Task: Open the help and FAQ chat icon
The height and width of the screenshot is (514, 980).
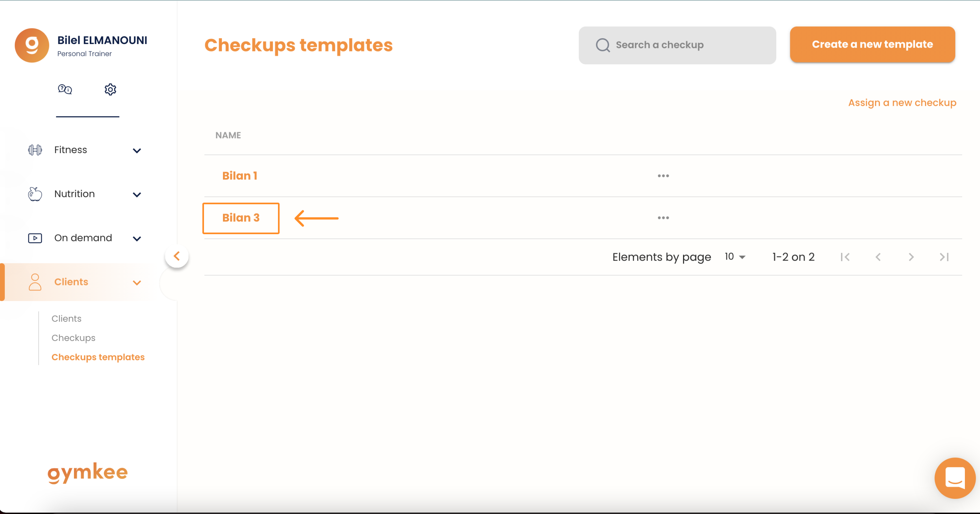Action: [x=65, y=89]
